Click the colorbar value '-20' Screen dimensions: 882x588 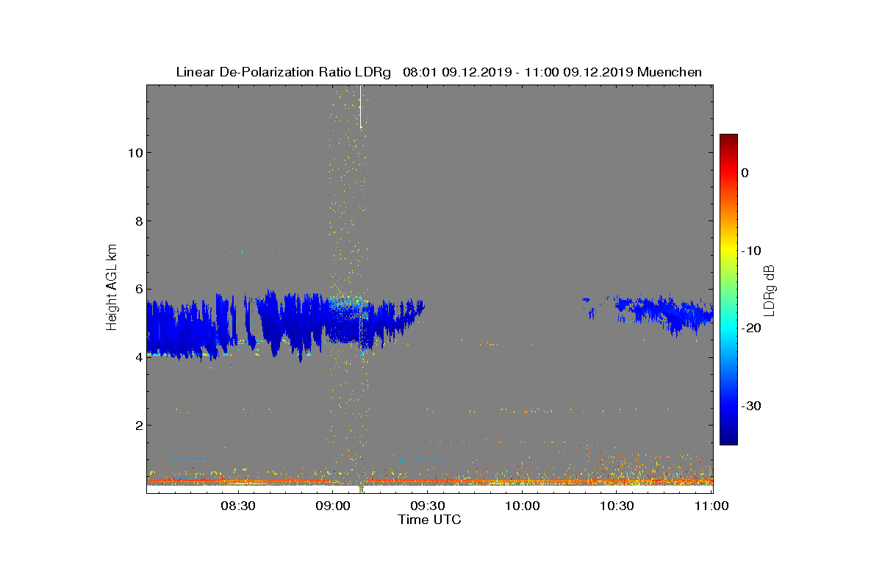[x=751, y=328]
